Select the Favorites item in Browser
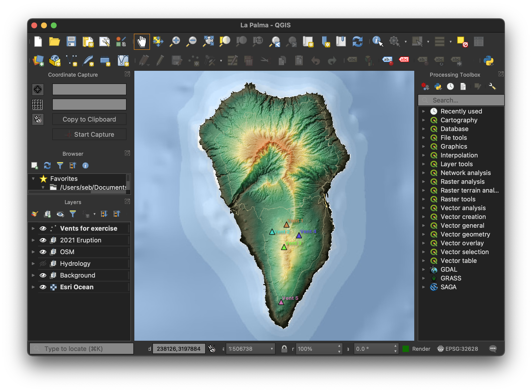This screenshot has height=392, width=532. pos(64,179)
